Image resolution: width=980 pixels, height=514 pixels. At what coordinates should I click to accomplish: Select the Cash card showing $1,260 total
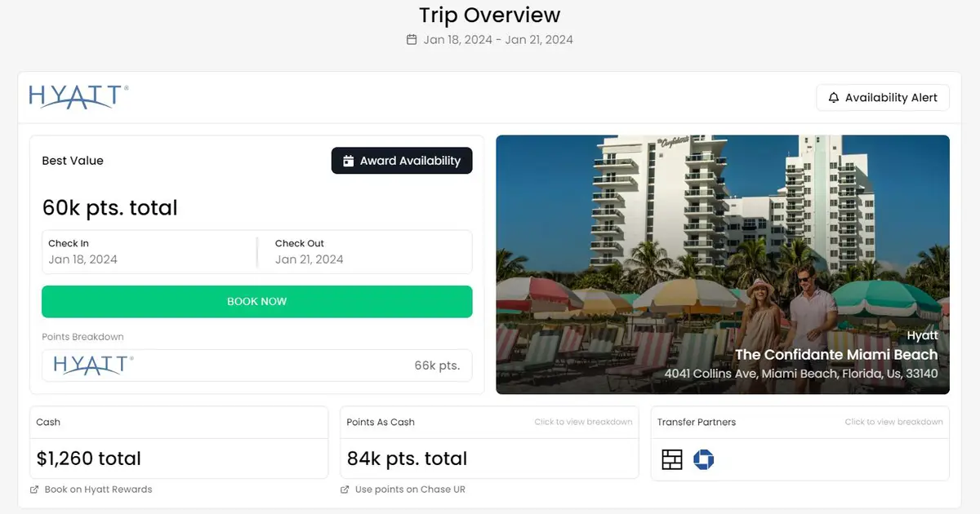tap(178, 443)
